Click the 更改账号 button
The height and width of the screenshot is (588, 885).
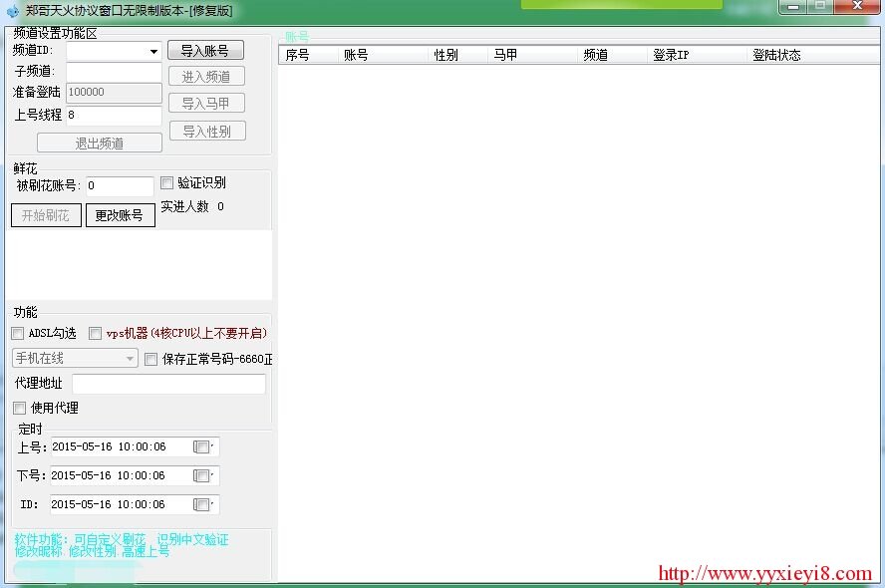pos(120,214)
